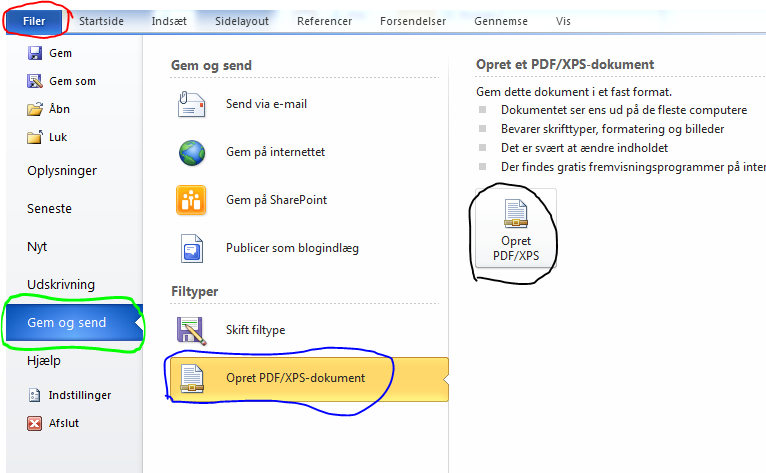Switch to the Startside ribbon tab
The image size is (766, 473).
pyautogui.click(x=101, y=22)
